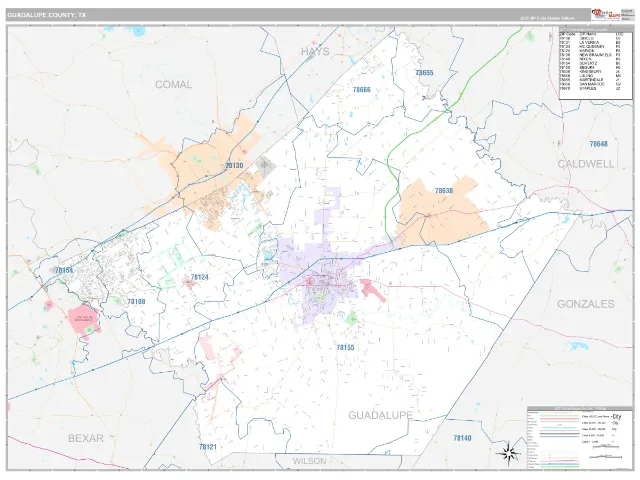Image resolution: width=640 pixels, height=480 pixels.
Task: Select ZIP code label 78155
Action: [345, 347]
